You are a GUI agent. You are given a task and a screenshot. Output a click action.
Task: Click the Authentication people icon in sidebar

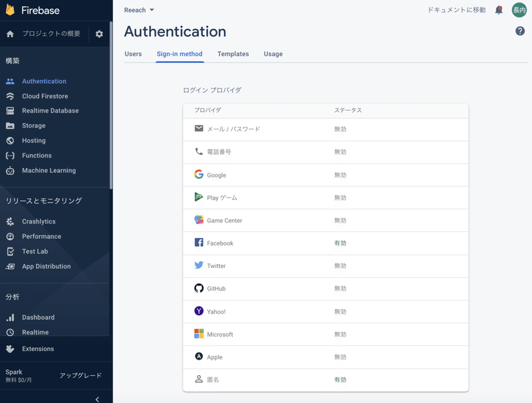[x=10, y=81]
